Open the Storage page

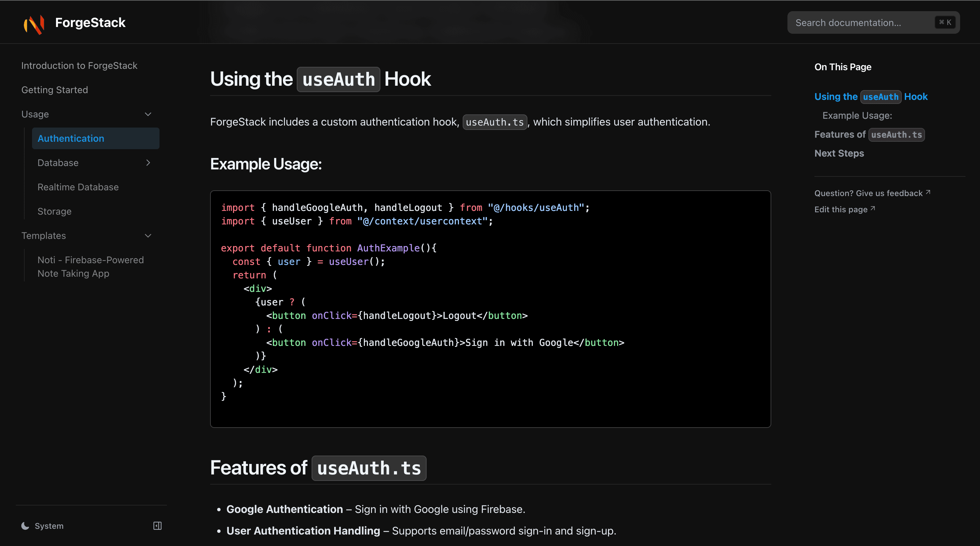point(54,211)
